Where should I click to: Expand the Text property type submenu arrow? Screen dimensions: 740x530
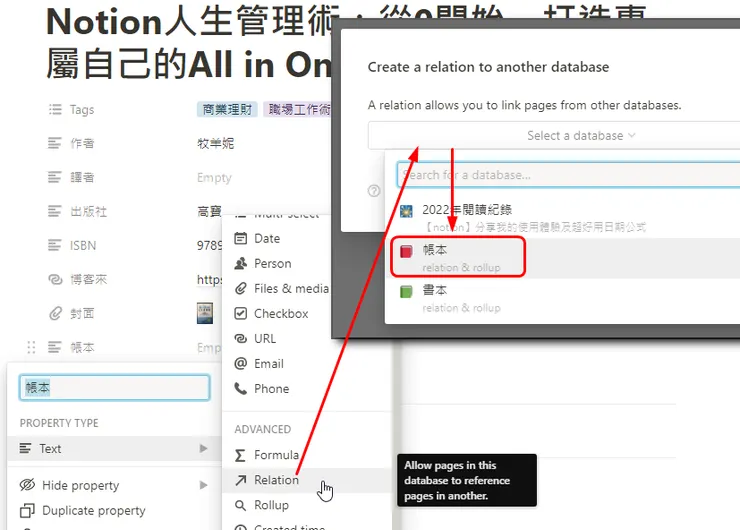click(x=203, y=448)
